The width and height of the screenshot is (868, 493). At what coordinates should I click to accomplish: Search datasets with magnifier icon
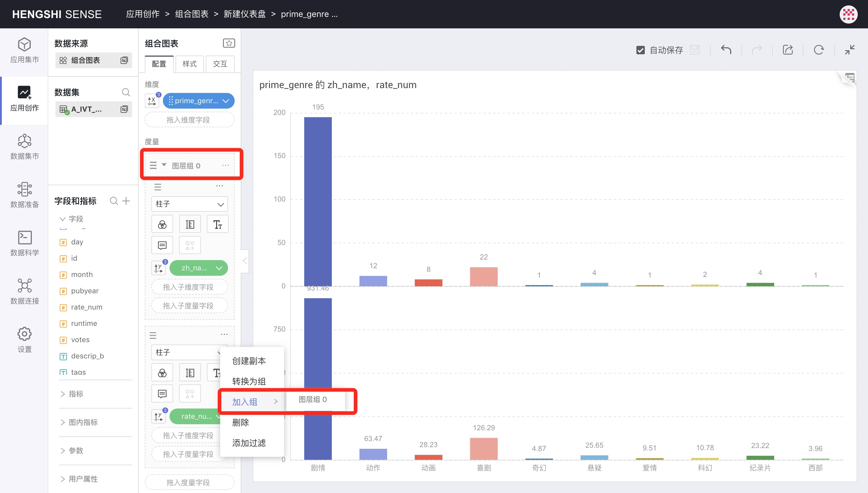(126, 92)
